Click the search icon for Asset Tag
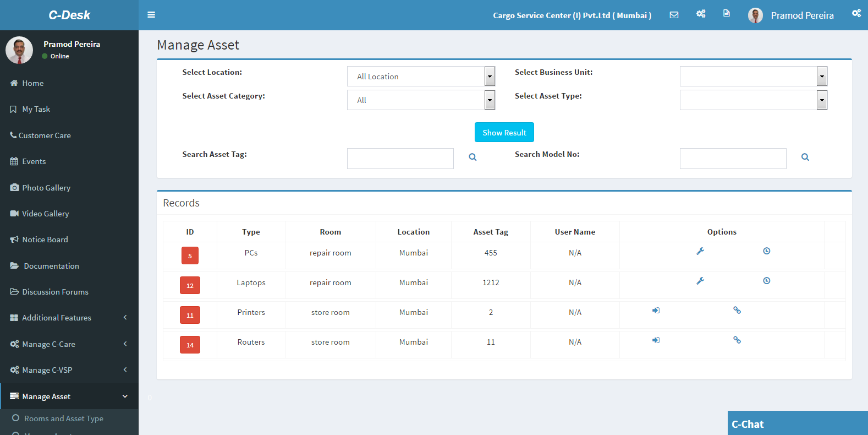The width and height of the screenshot is (868, 435). (x=473, y=157)
